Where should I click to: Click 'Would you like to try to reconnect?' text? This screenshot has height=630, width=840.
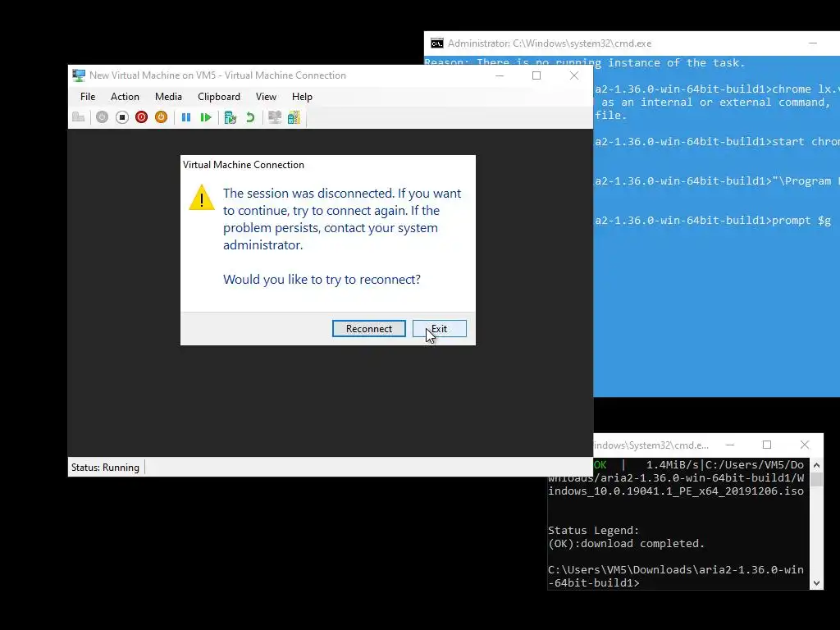[x=322, y=279]
